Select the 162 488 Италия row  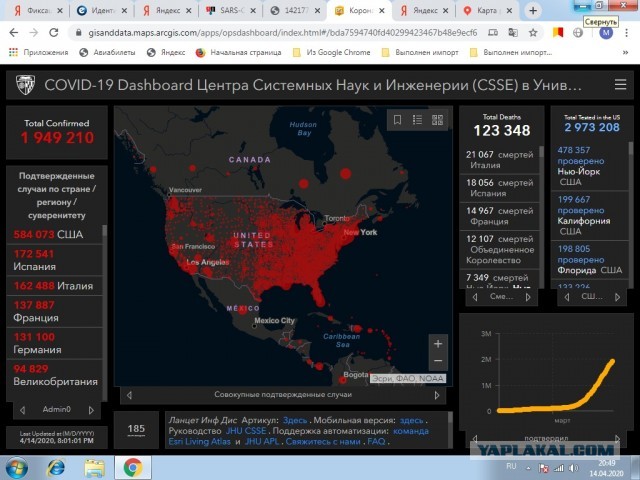54,286
